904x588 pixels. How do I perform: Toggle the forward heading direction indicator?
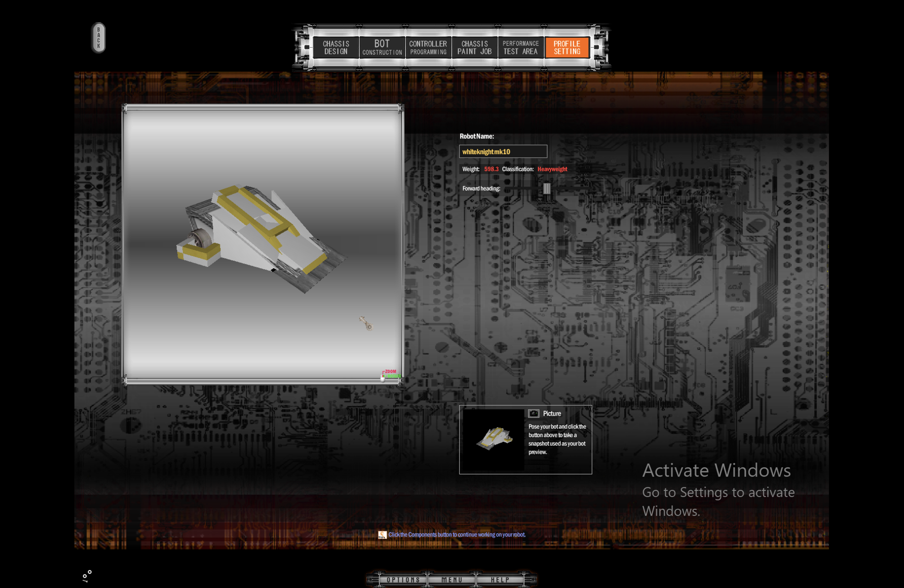[545, 188]
